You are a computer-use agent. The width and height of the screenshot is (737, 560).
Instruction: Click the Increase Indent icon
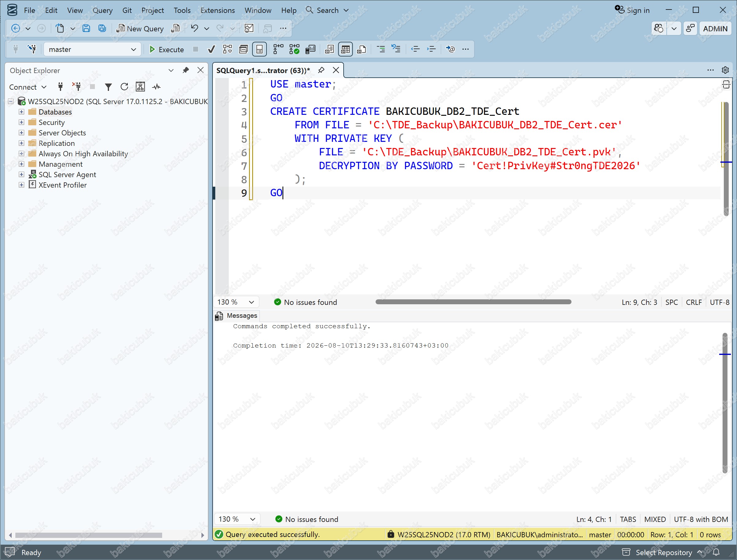[x=431, y=49]
